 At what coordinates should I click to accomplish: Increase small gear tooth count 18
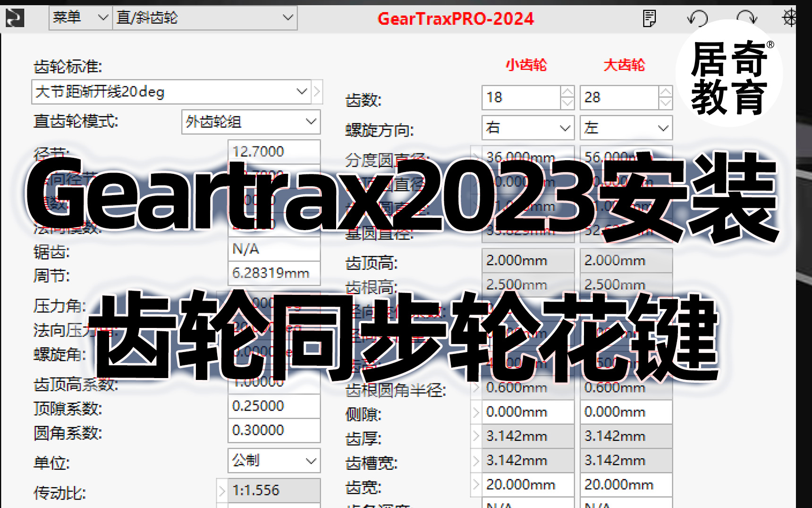point(567,91)
